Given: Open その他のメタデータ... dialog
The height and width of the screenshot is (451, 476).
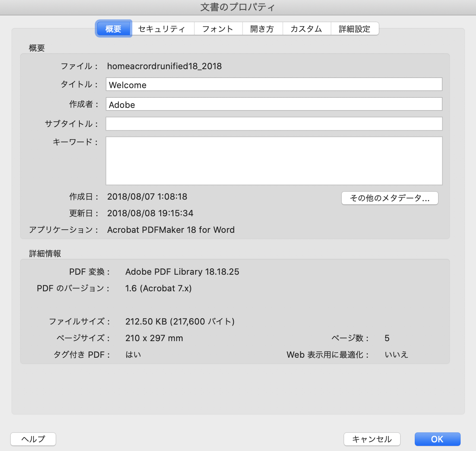Looking at the screenshot, I should 389,198.
